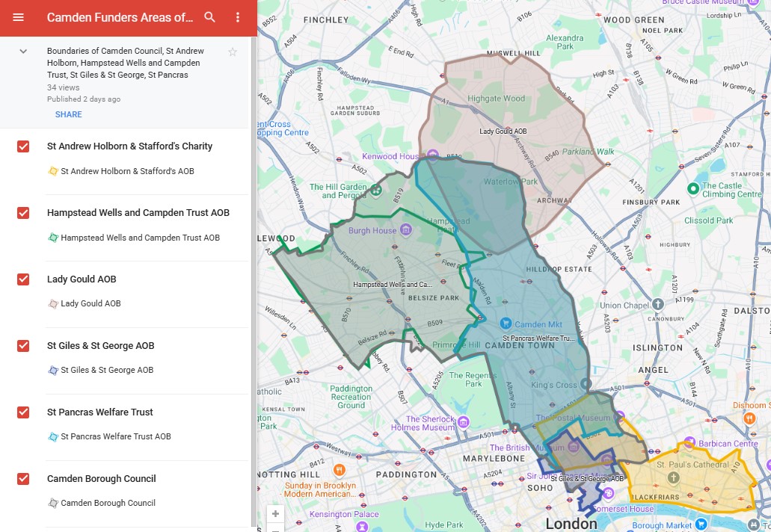Click the Lady Gould AOB map label
This screenshot has width=771, height=532.
[x=503, y=132]
